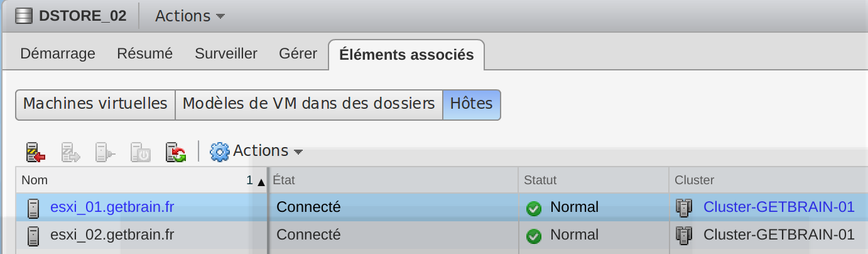Click the DSTORE_02 datastore icon

tap(24, 16)
